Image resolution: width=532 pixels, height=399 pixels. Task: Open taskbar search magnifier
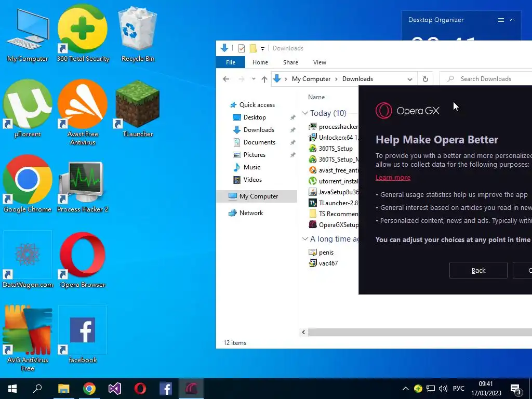coord(37,389)
